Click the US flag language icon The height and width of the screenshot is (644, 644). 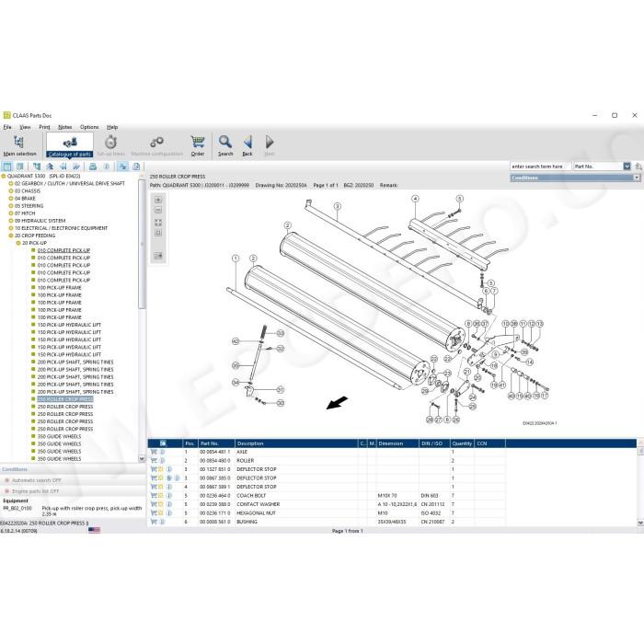(94, 530)
